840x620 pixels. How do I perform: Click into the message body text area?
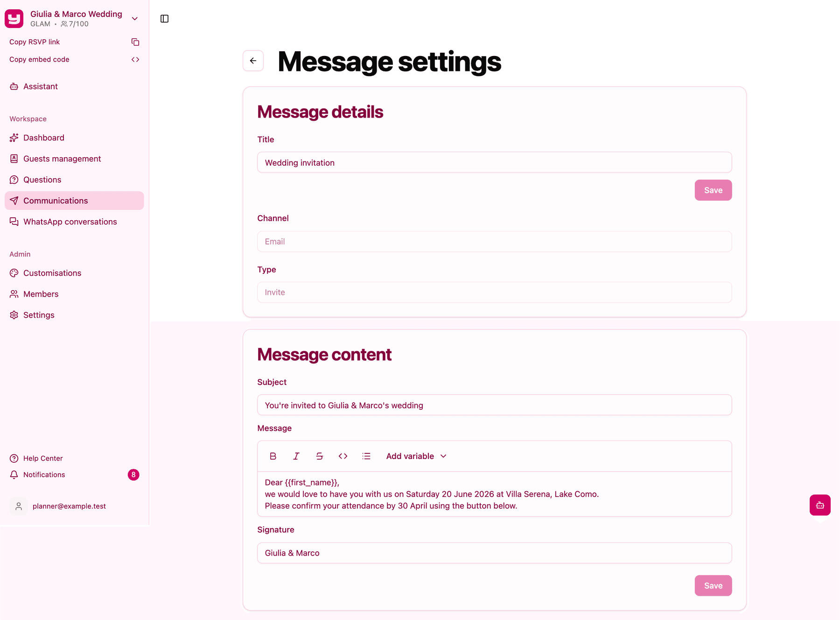click(494, 494)
